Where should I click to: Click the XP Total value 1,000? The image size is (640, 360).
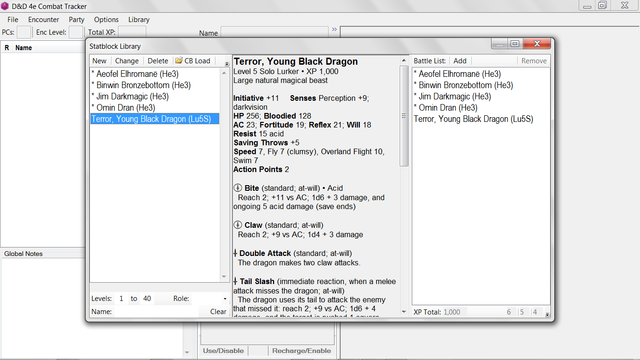[x=452, y=312]
